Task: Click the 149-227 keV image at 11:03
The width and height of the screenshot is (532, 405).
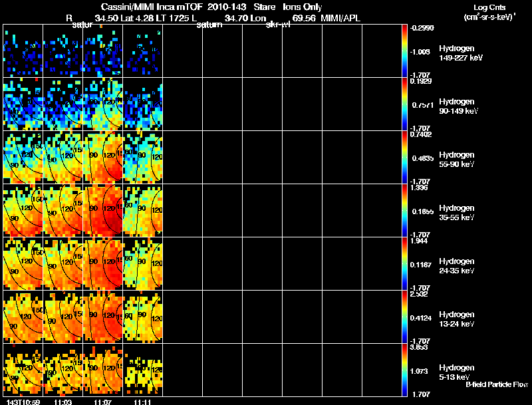Action: 63,51
